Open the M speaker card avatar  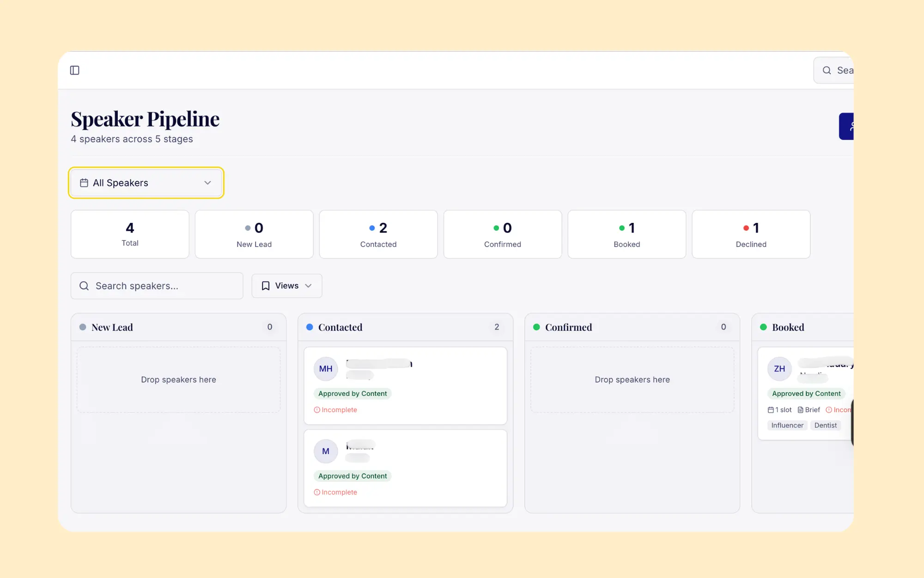[x=326, y=451]
